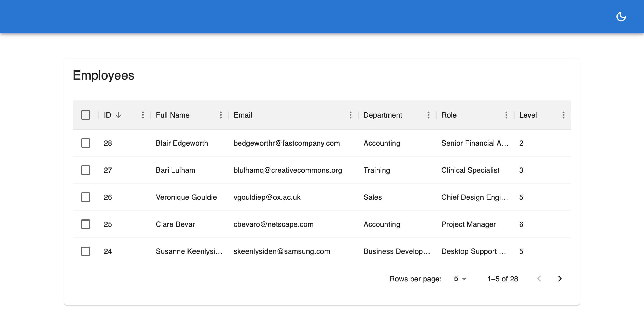
Task: Click ID cell 25
Action: click(108, 224)
